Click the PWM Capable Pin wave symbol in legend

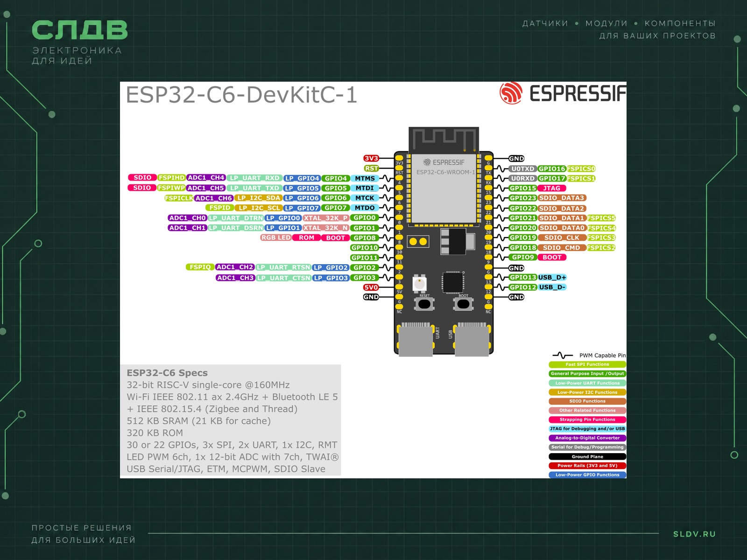[x=563, y=356]
